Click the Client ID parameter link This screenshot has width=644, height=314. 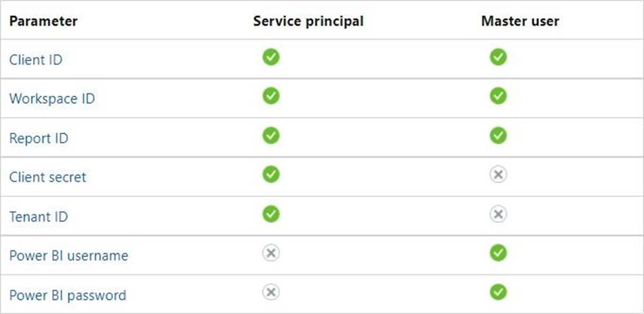coord(36,59)
